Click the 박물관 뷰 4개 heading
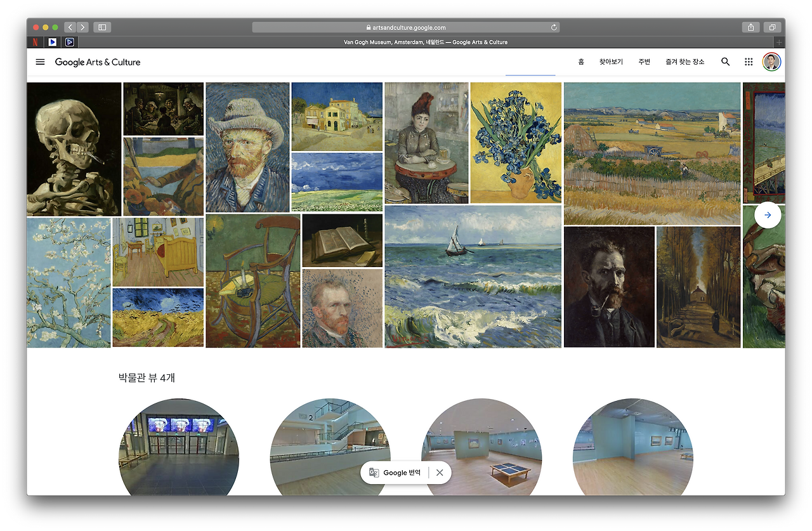The height and width of the screenshot is (531, 812). click(x=147, y=377)
